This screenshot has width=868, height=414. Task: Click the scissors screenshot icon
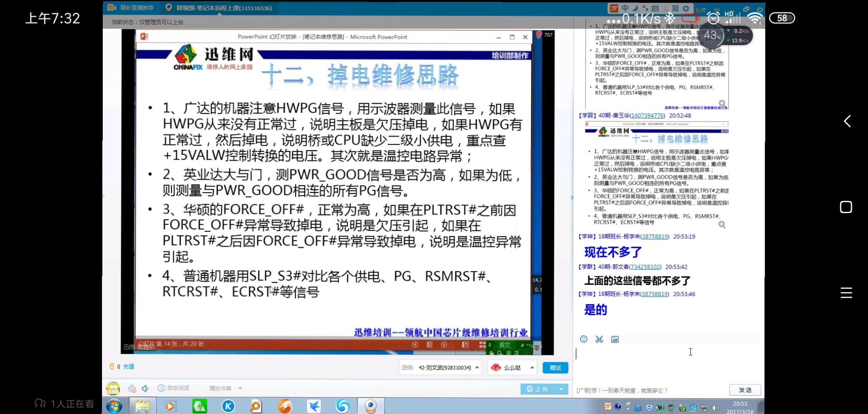point(599,339)
